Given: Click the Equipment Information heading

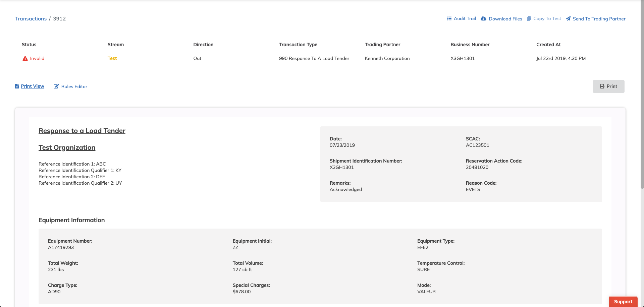Looking at the screenshot, I should point(71,220).
